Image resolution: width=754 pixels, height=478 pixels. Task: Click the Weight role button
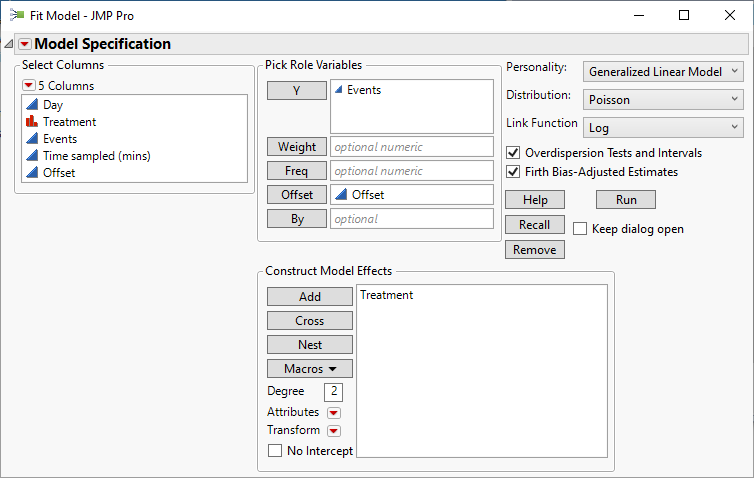pyautogui.click(x=297, y=147)
